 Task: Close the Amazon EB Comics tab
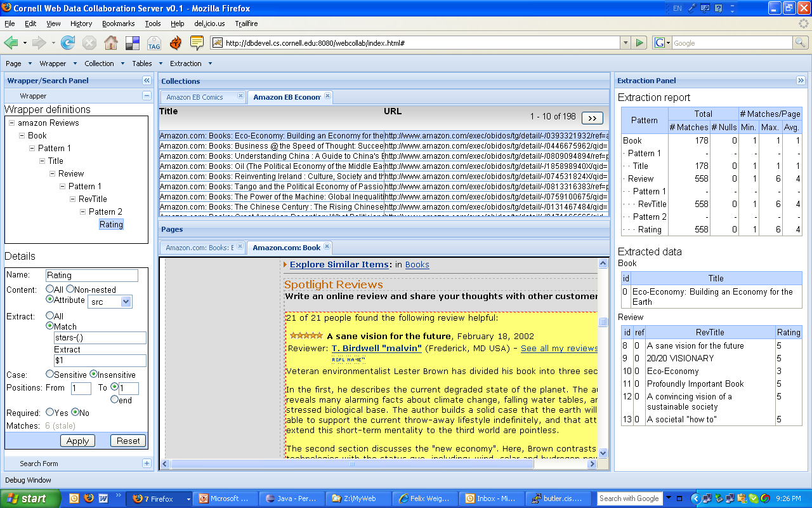coord(240,97)
